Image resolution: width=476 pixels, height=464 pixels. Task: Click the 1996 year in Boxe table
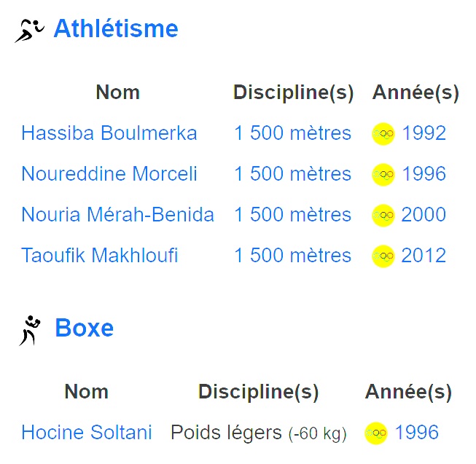[x=417, y=432]
